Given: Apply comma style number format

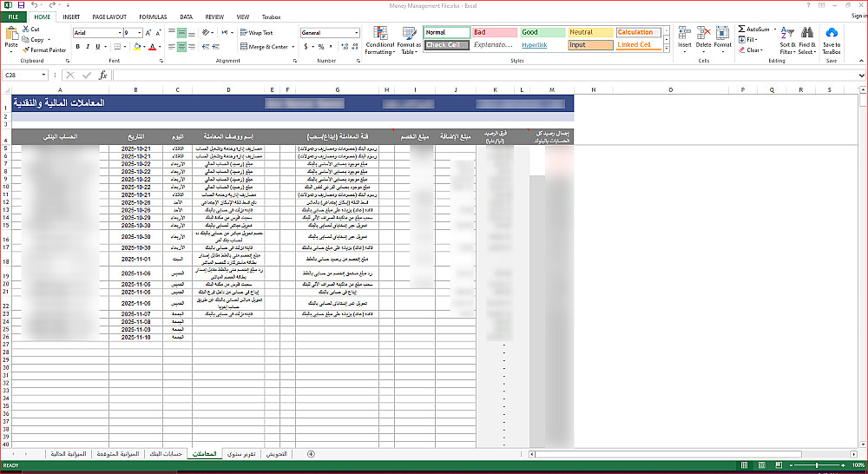Looking at the screenshot, I should [x=331, y=47].
